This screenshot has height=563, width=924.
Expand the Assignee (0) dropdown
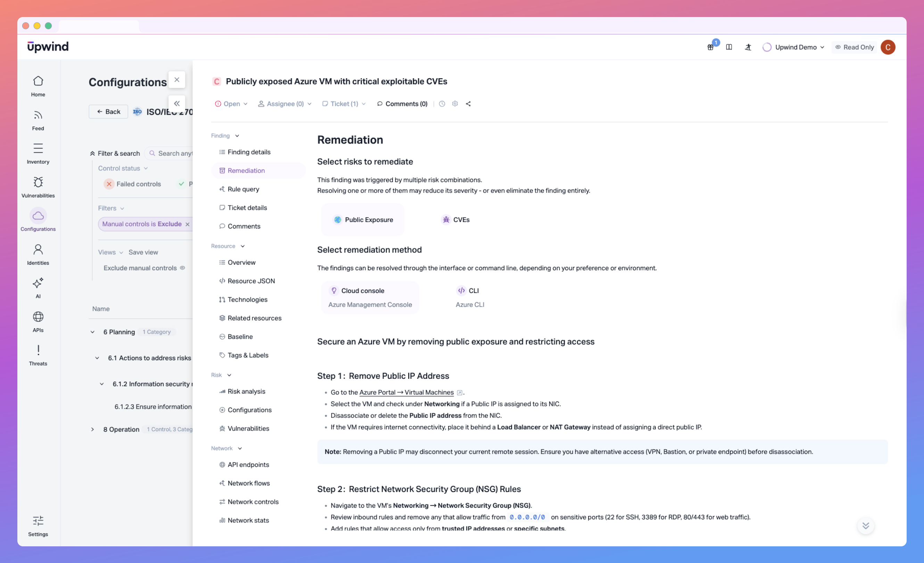(x=284, y=104)
